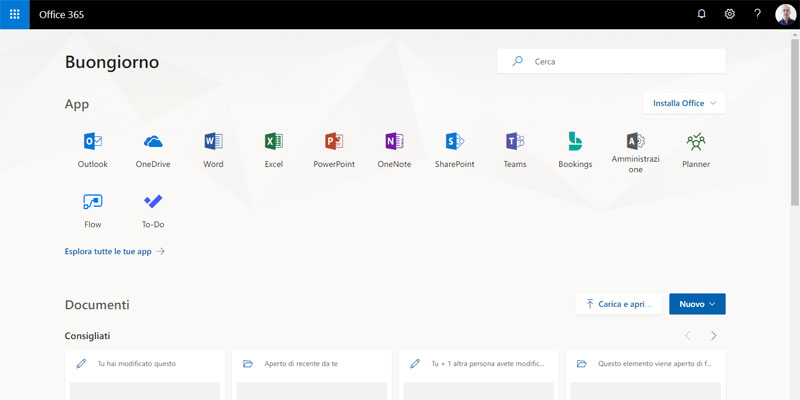
Task: Open the Nuovo dropdown button
Action: 697,304
